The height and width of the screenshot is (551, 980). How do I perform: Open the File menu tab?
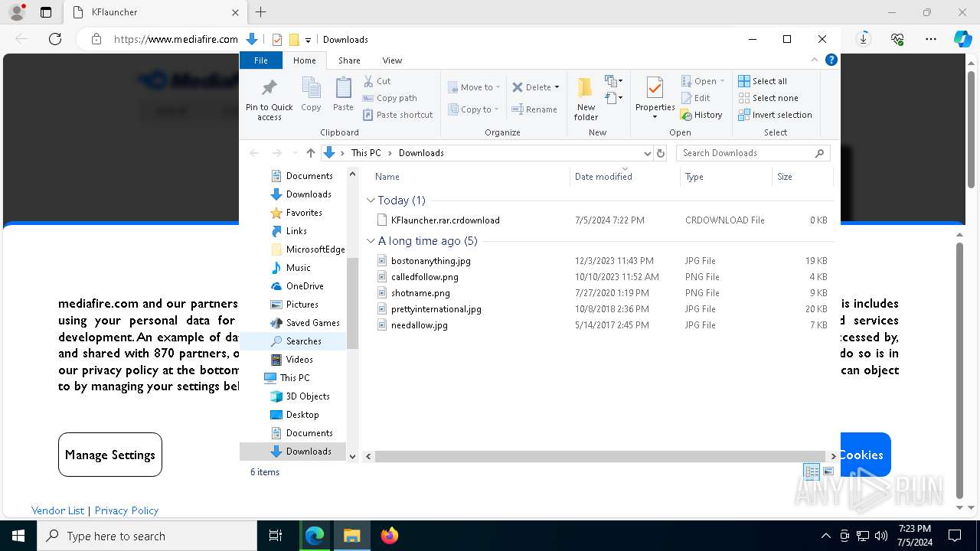point(261,60)
